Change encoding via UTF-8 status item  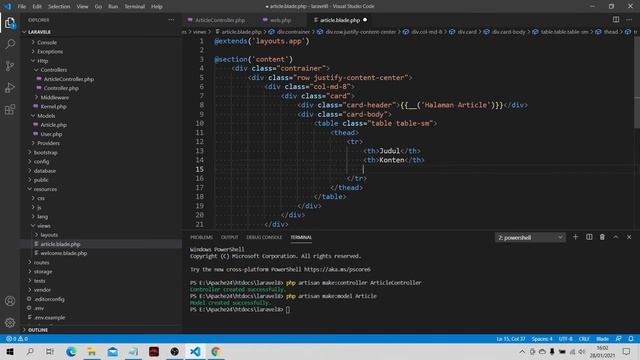coord(565,339)
